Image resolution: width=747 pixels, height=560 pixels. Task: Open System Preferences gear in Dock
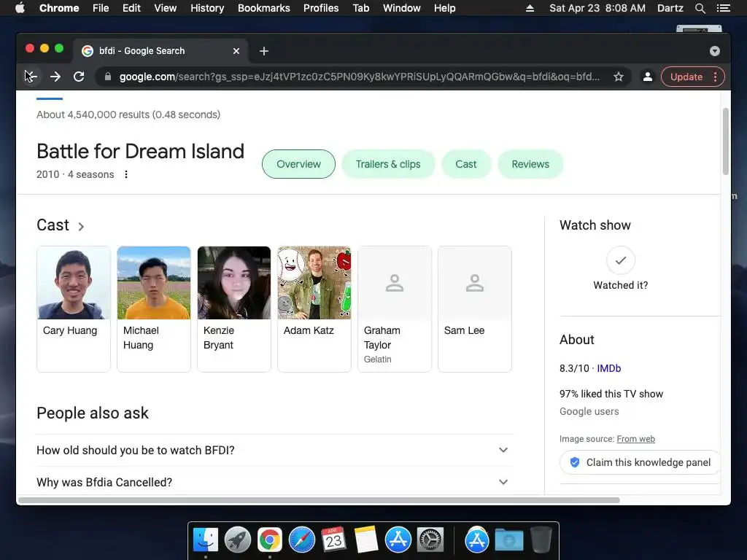click(x=430, y=540)
